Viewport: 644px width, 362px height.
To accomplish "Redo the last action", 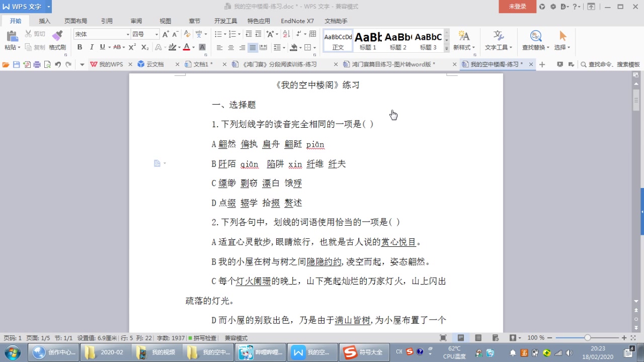I will click(68, 64).
